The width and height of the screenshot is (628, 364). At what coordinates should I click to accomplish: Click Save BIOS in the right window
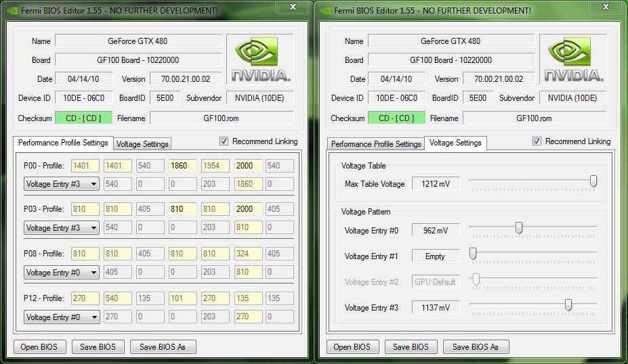coord(411,347)
